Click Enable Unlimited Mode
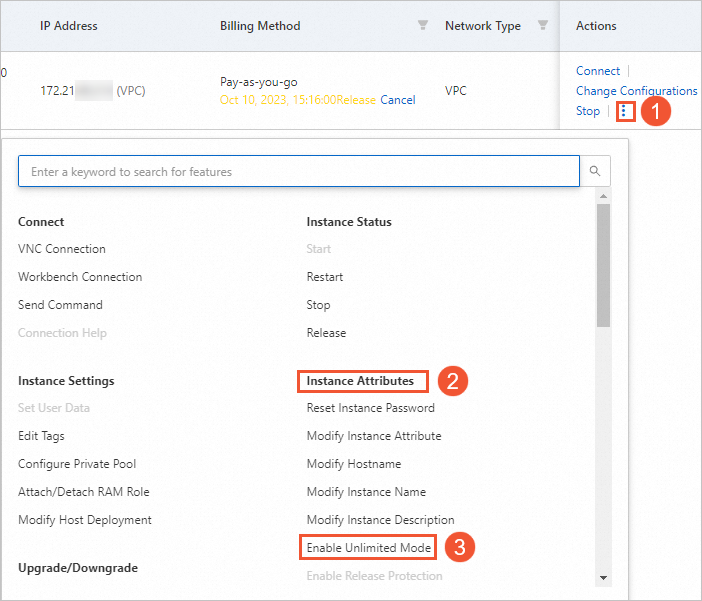The height and width of the screenshot is (601, 702). [x=368, y=548]
